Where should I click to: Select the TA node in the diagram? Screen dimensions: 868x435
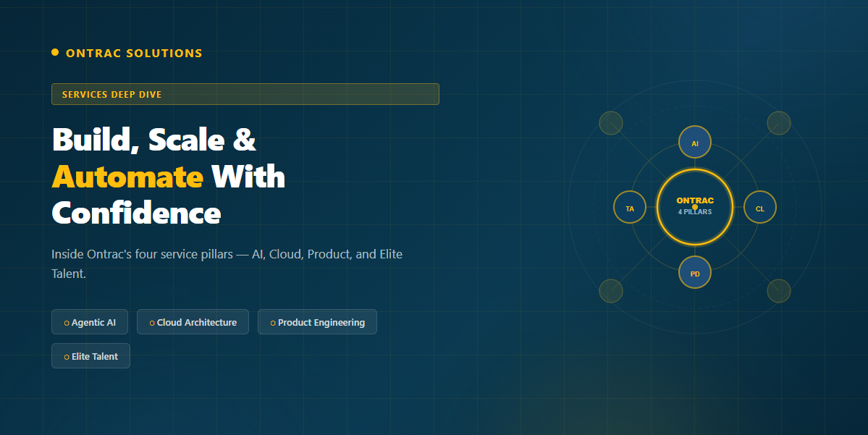tap(630, 208)
